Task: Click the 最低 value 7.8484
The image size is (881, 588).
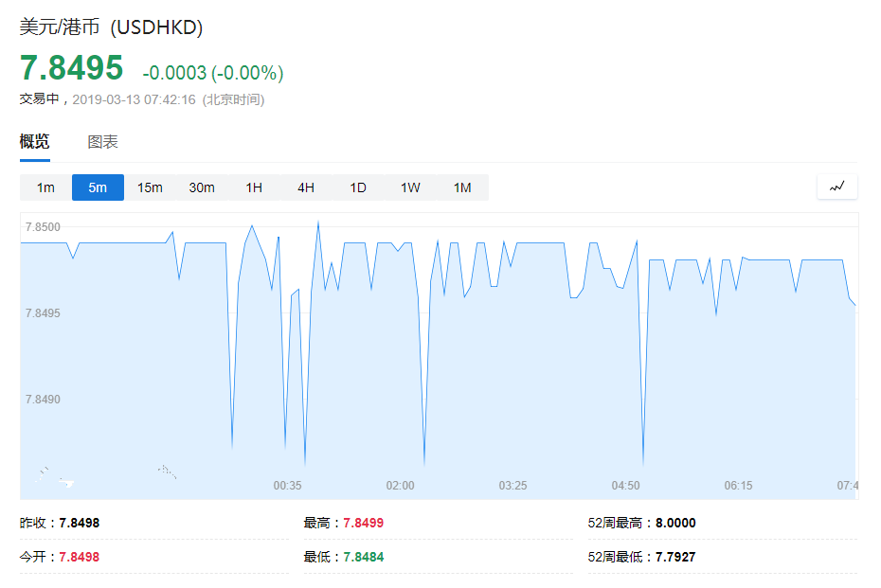Action: 364,557
